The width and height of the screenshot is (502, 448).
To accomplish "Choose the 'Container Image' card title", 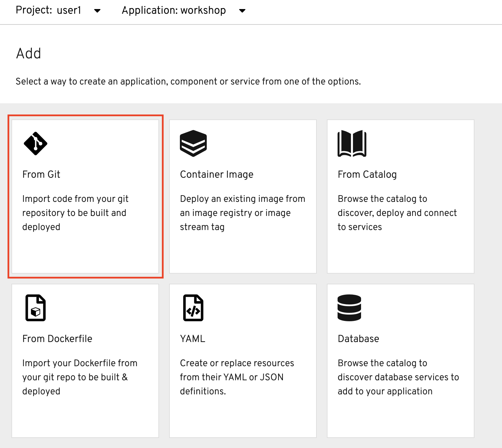I will pyautogui.click(x=216, y=174).
